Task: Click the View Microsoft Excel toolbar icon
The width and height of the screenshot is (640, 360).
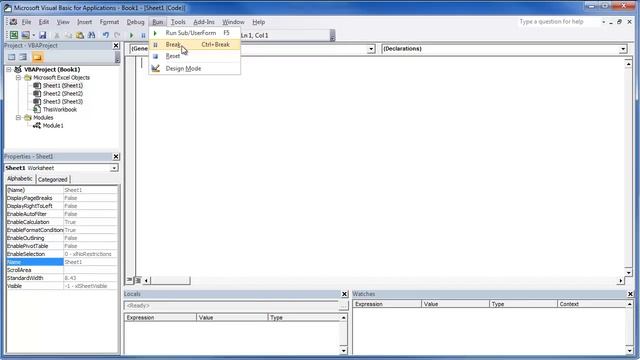Action: 14,36
